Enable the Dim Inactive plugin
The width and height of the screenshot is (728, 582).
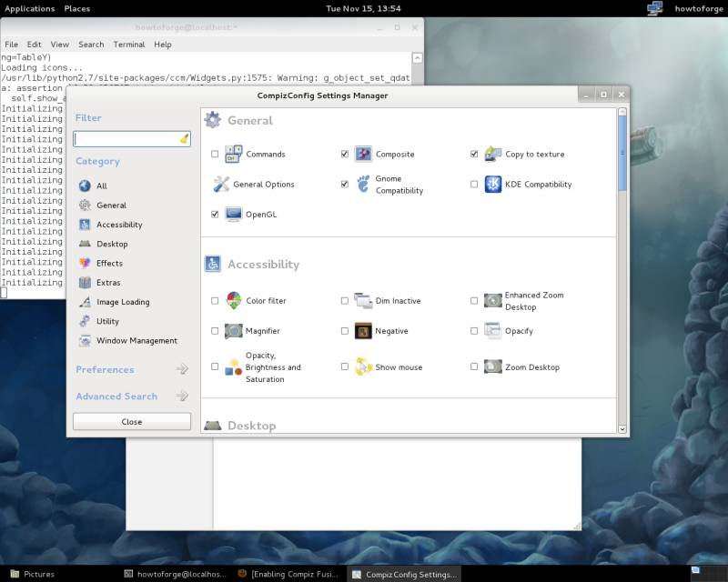[344, 300]
